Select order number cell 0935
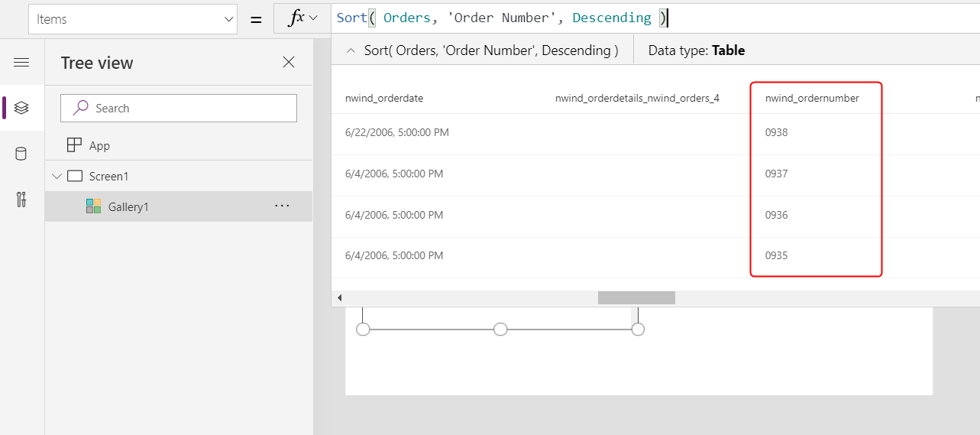The height and width of the screenshot is (435, 980). pyautogui.click(x=776, y=255)
